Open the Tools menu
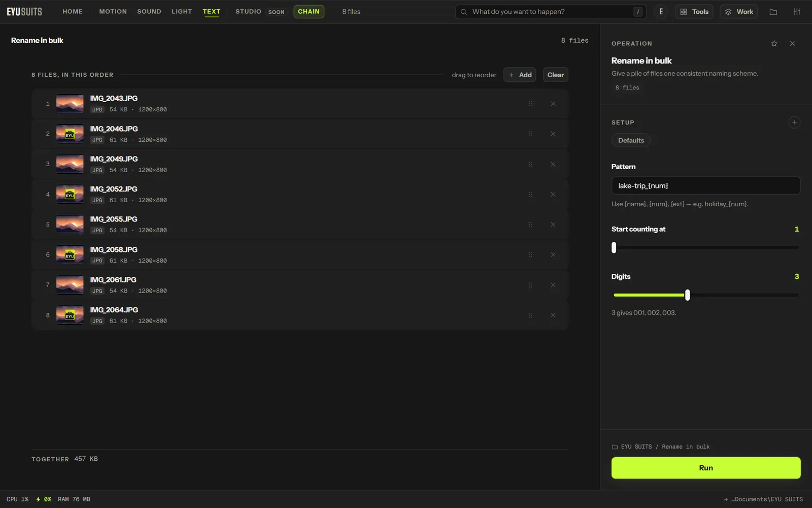Image resolution: width=812 pixels, height=508 pixels. click(x=694, y=12)
